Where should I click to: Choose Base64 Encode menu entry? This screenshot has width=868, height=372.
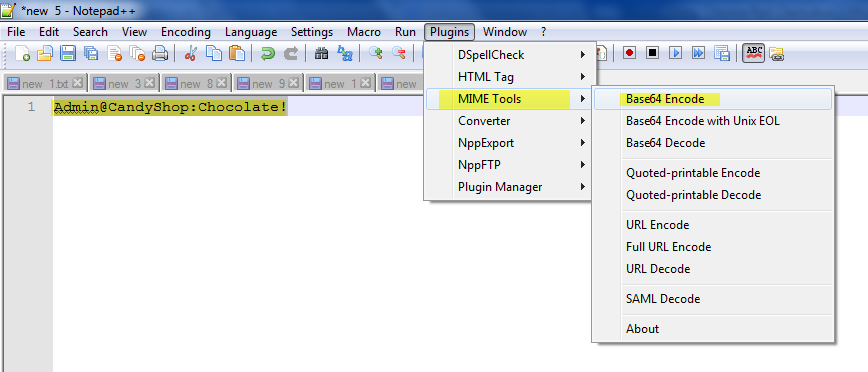pos(713,99)
